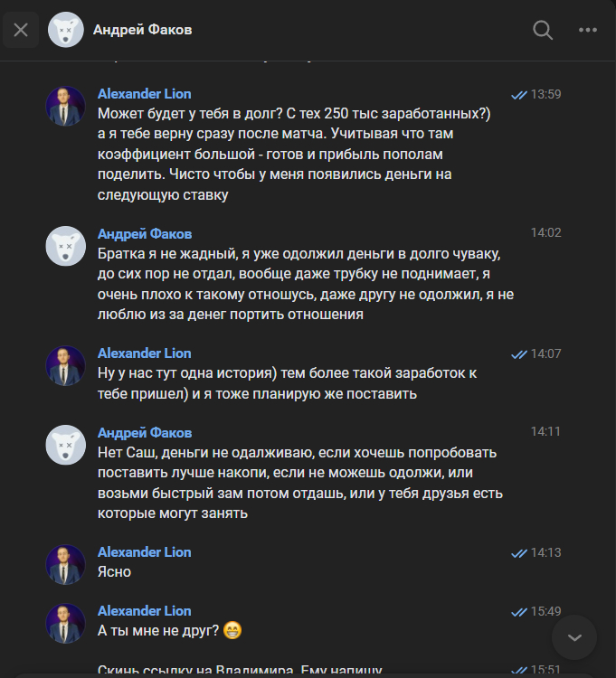This screenshot has width=616, height=678.
Task: Click Alexander Lion avatar on 15:49 message
Action: [x=66, y=624]
